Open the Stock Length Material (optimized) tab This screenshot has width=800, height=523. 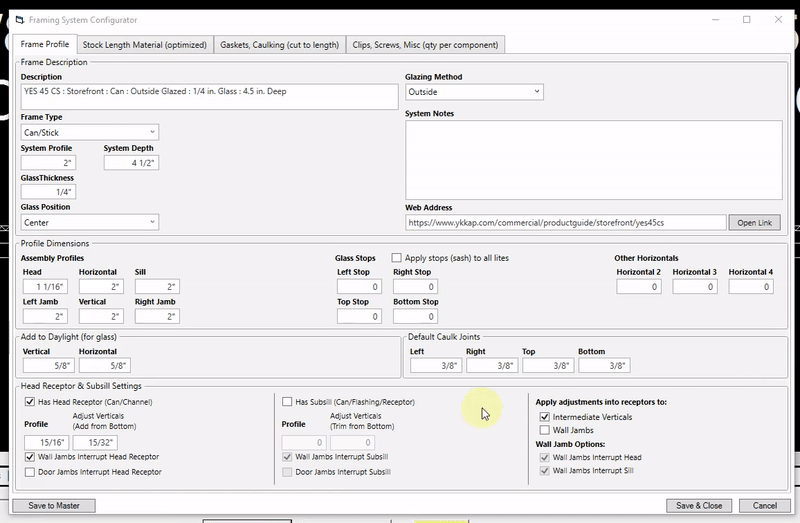pyautogui.click(x=145, y=45)
